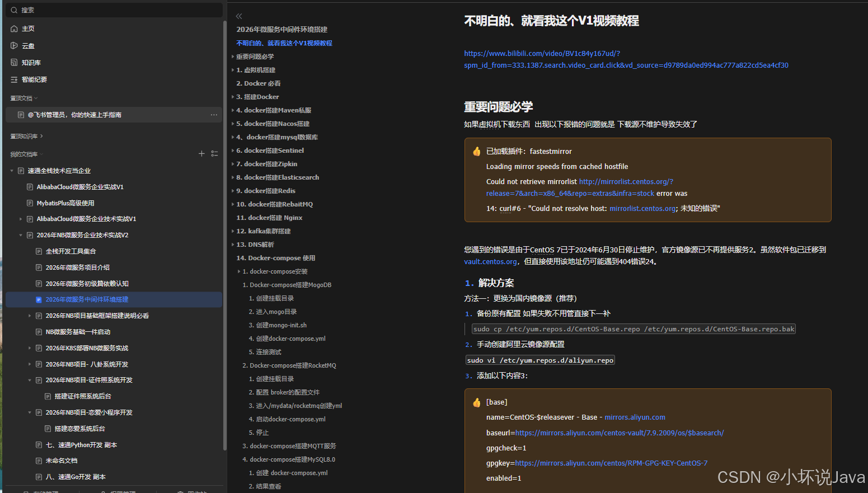Expand outline item 3. 搭建Docker
The width and height of the screenshot is (868, 493).
(x=233, y=97)
